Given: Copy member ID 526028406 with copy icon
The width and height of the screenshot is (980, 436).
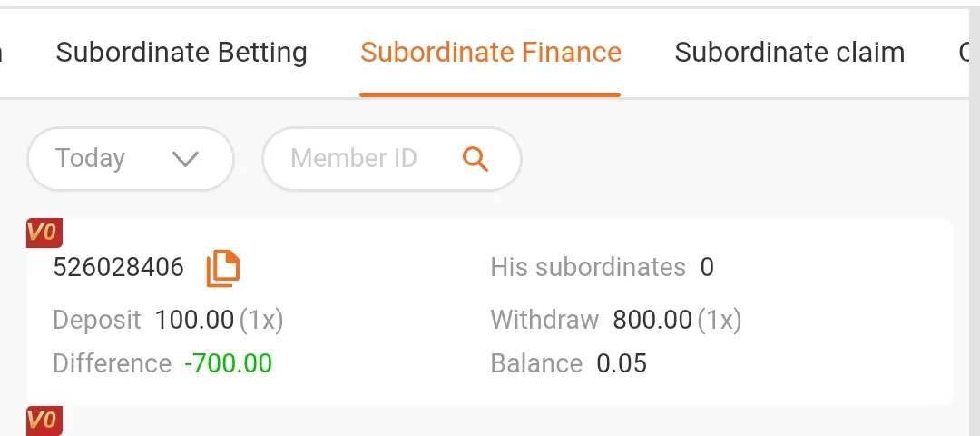Looking at the screenshot, I should tap(223, 268).
